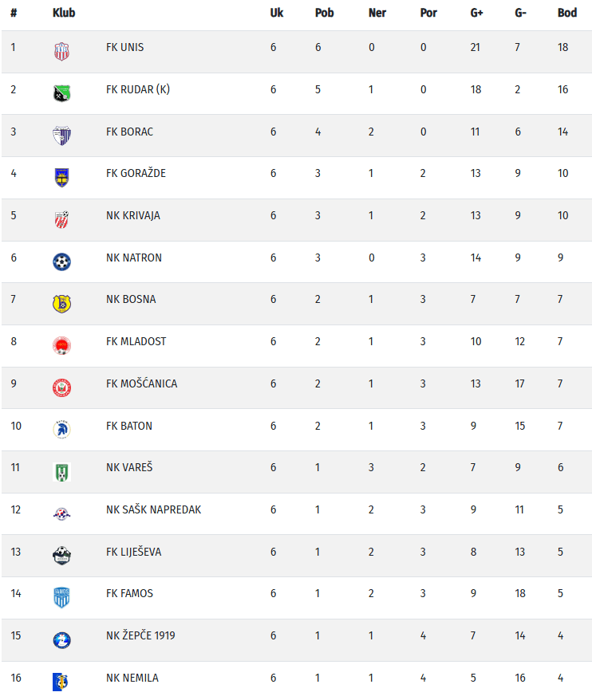
Task: Click the FK BATON helmet logo
Action: tap(61, 430)
